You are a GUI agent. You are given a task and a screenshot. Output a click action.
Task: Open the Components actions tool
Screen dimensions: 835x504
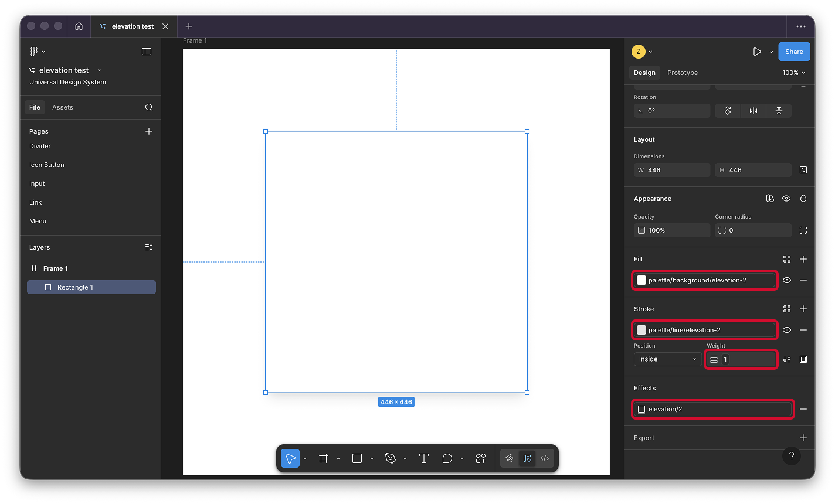pos(481,458)
